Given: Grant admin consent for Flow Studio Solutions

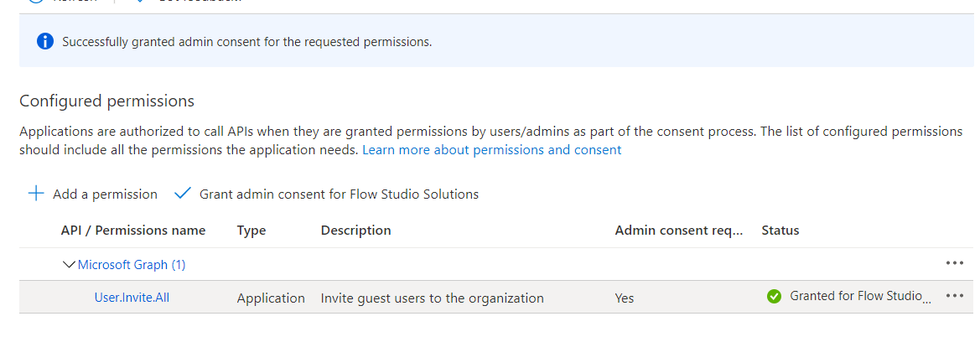Looking at the screenshot, I should pos(339,194).
